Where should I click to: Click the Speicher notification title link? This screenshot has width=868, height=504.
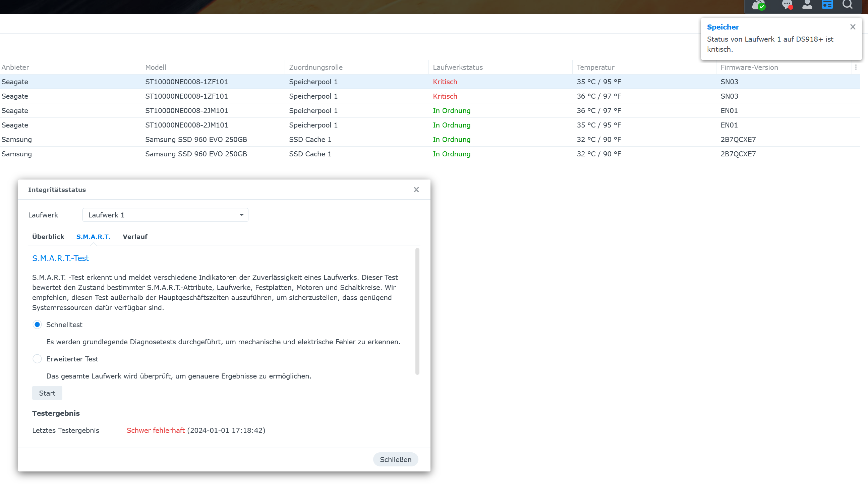point(722,27)
